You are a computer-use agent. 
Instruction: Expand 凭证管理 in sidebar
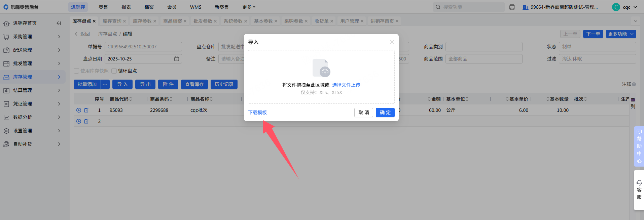pos(59,104)
